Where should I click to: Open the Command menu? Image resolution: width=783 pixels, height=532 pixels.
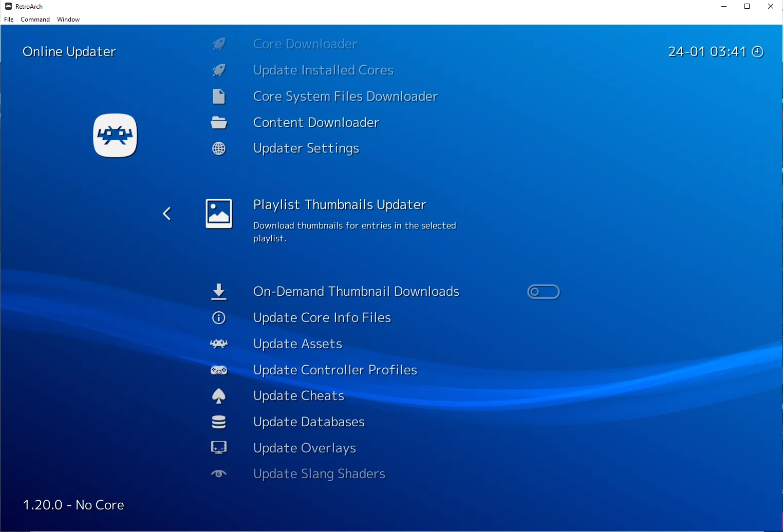[x=35, y=20]
